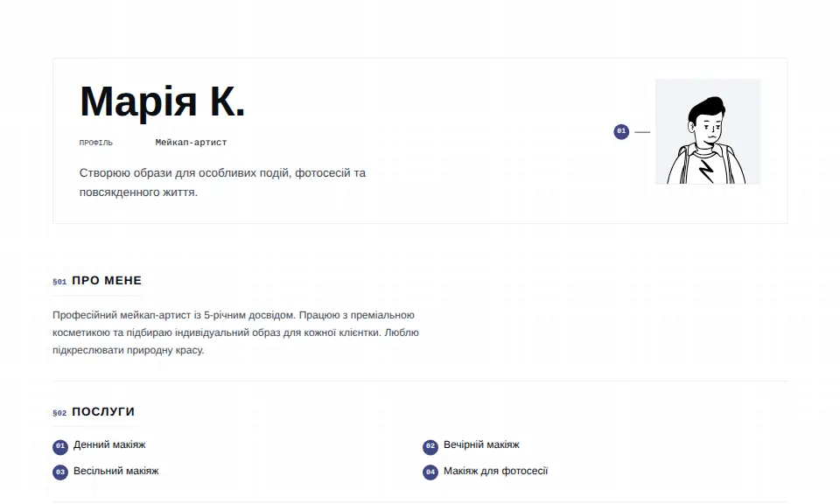Open the profile avatar illustration

coord(707,132)
